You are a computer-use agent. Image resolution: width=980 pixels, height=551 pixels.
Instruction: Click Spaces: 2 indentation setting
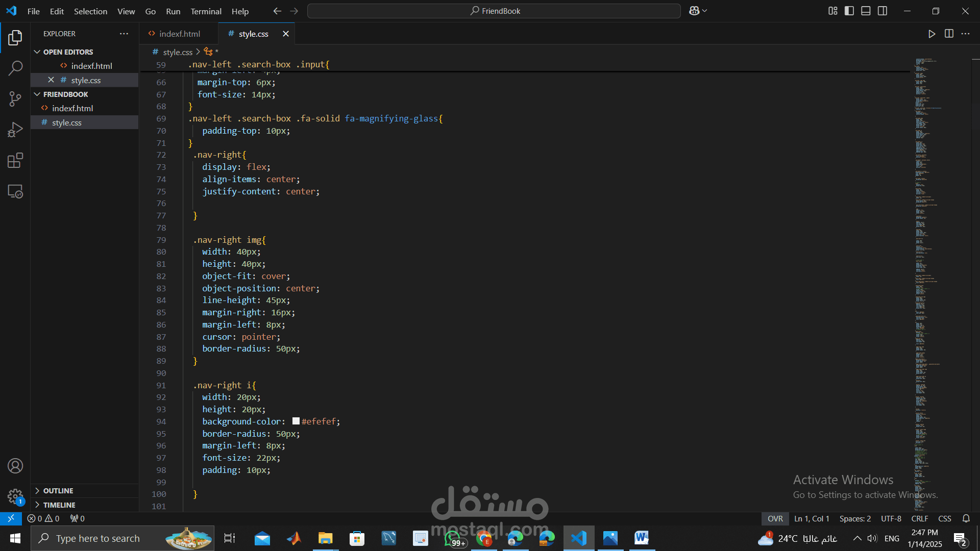tap(855, 518)
